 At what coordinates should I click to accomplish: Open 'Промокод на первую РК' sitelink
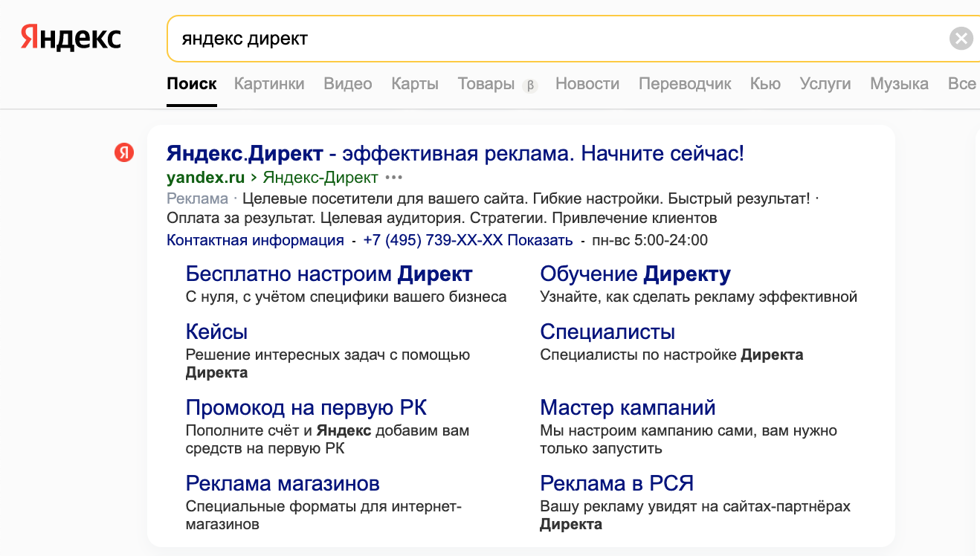click(x=306, y=407)
